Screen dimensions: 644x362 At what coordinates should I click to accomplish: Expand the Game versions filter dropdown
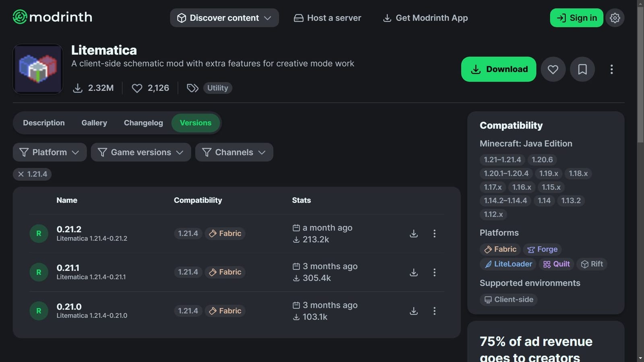pyautogui.click(x=141, y=152)
